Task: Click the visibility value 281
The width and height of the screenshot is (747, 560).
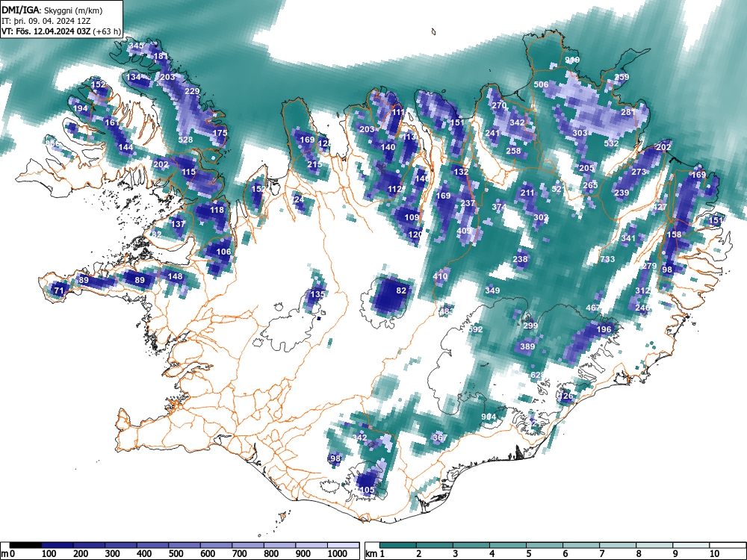Action: pyautogui.click(x=628, y=113)
